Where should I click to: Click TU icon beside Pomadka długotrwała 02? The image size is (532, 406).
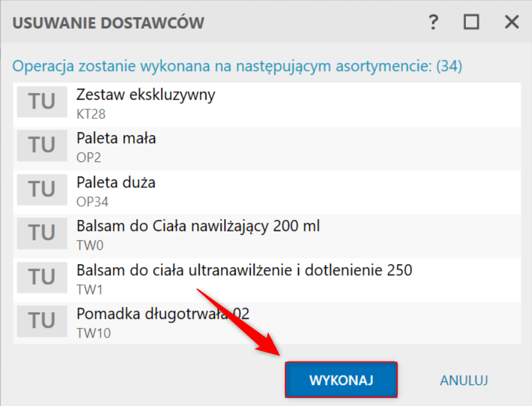(x=42, y=321)
